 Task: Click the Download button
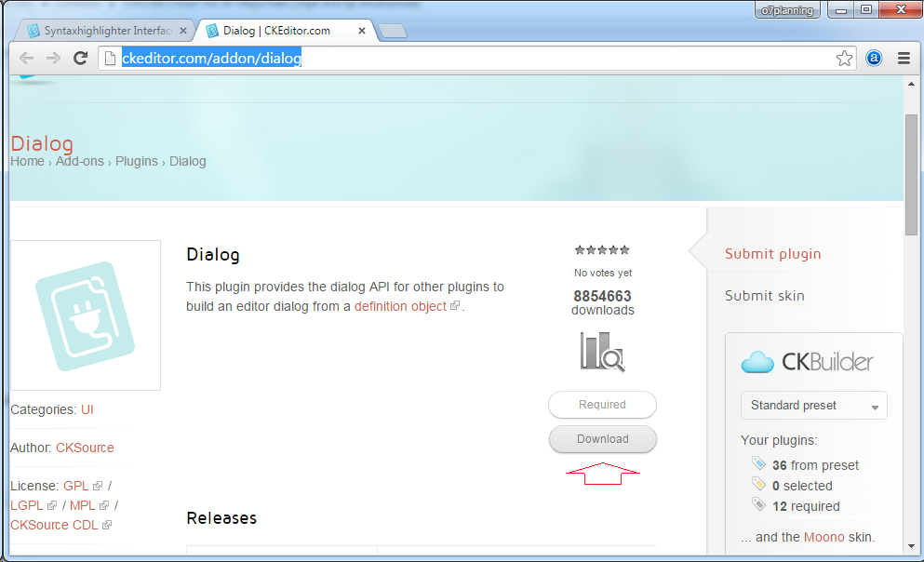coord(602,439)
